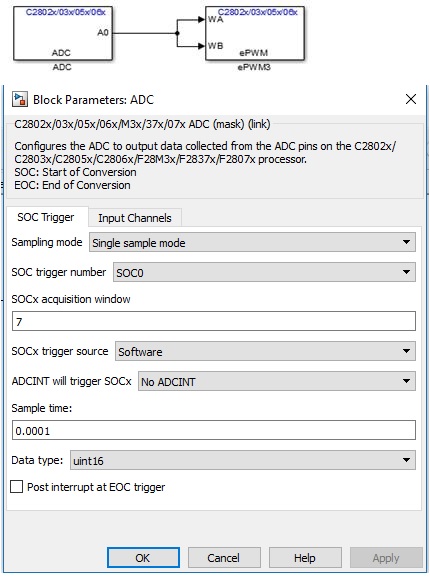
Task: Expand the Data type dropdown
Action: [x=243, y=460]
